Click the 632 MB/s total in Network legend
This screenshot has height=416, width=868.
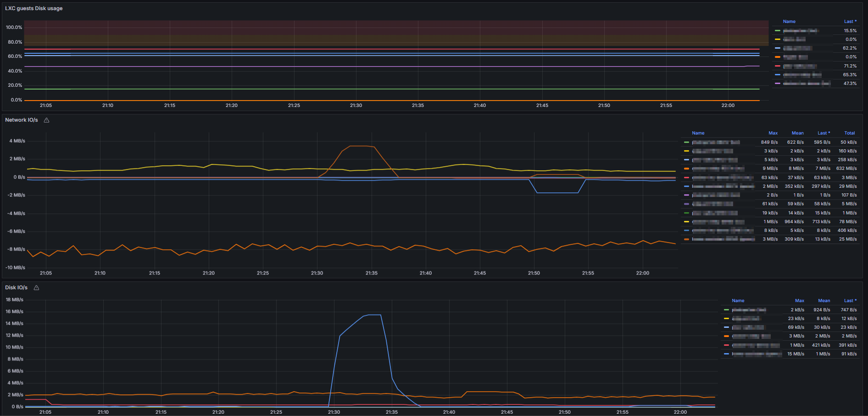coord(846,169)
